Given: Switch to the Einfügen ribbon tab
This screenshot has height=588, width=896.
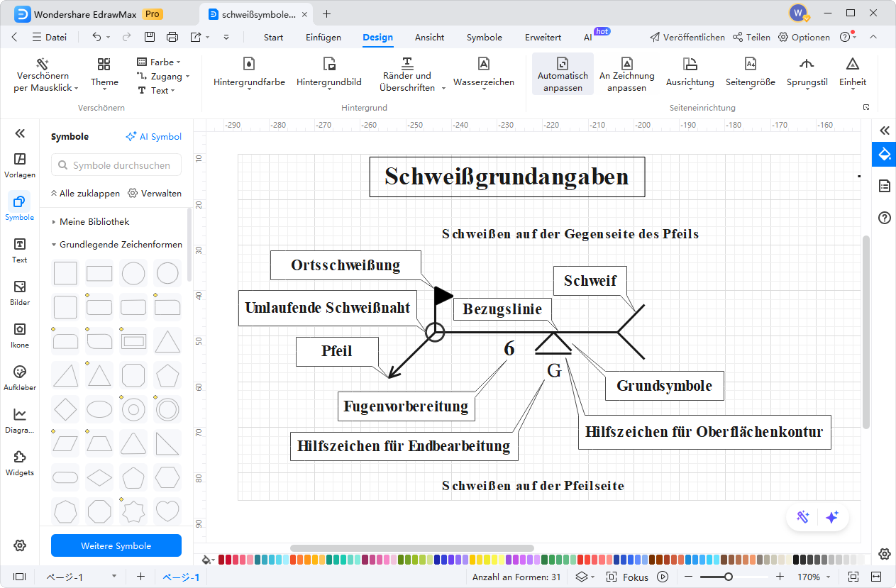Looking at the screenshot, I should click(x=323, y=38).
